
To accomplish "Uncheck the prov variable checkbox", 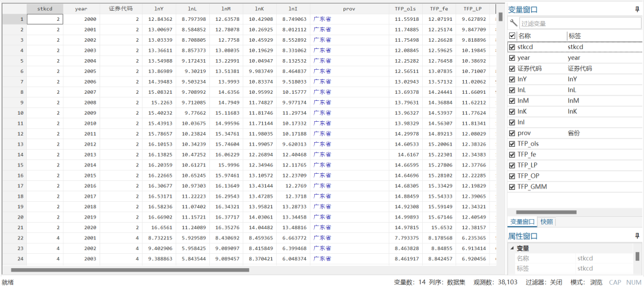I will coord(512,133).
